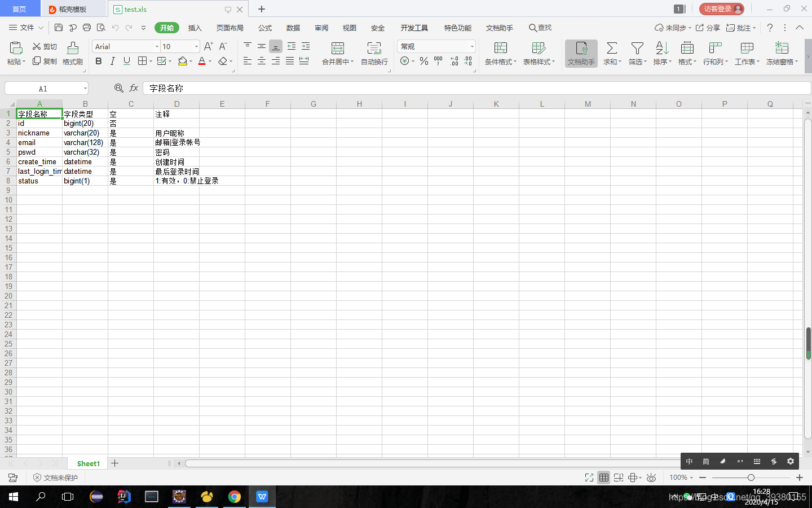Open Conditional Formatting icon
The image size is (812, 508).
[x=501, y=48]
